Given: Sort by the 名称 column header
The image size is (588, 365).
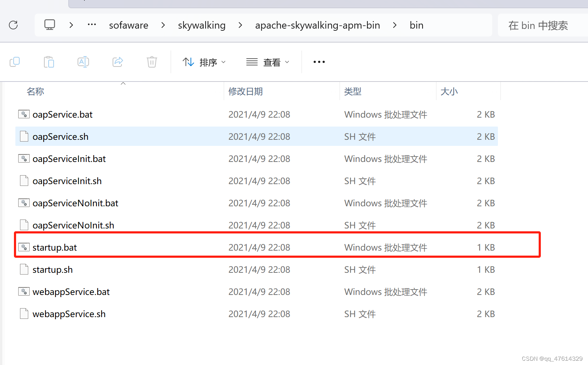Looking at the screenshot, I should click(35, 92).
